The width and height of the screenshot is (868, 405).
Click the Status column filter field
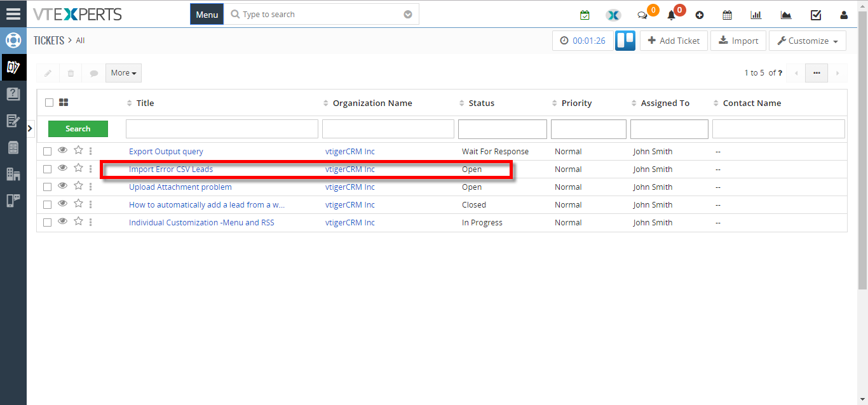[x=503, y=129]
